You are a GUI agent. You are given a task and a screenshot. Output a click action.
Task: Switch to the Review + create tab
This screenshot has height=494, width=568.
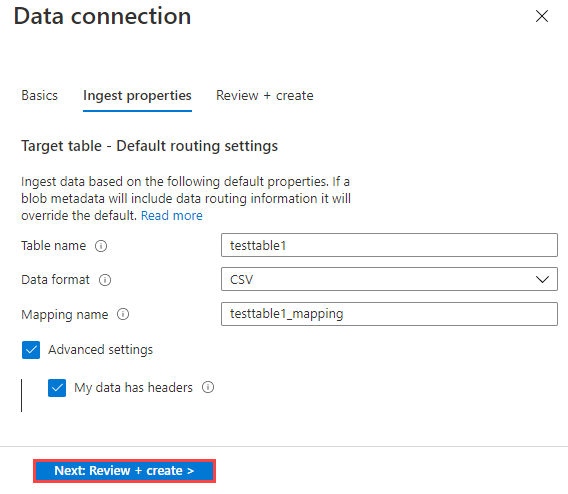click(265, 96)
